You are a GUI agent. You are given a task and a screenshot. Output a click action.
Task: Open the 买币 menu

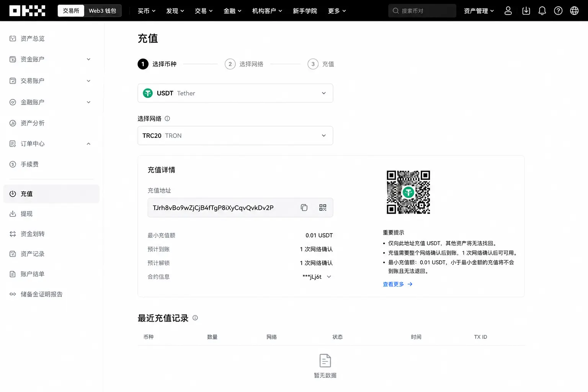[147, 11]
